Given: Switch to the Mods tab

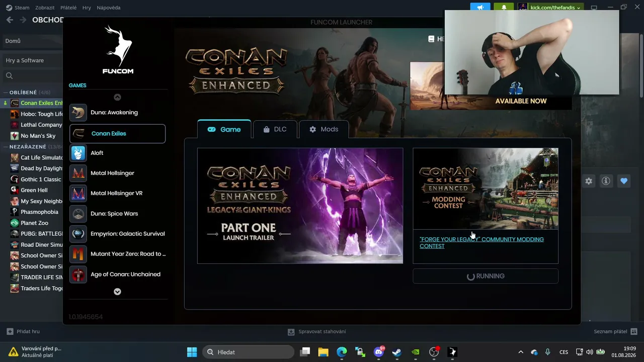Looking at the screenshot, I should [324, 129].
